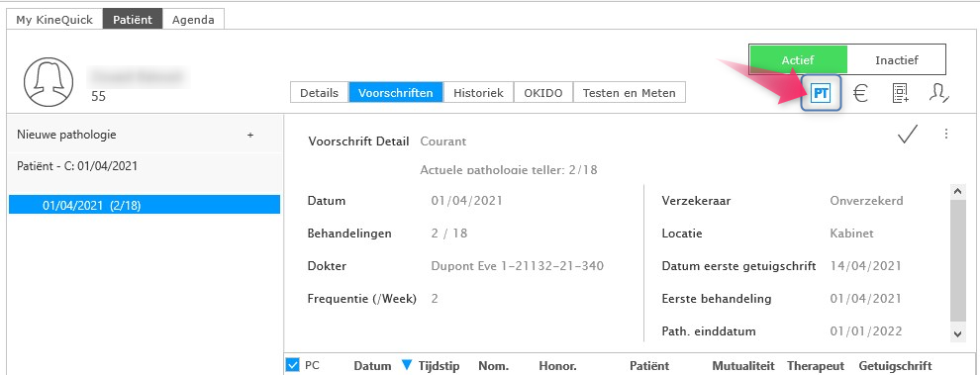Viewport: 980px width, 375px height.
Task: Click the scrollbar up arrow
Action: [x=957, y=191]
